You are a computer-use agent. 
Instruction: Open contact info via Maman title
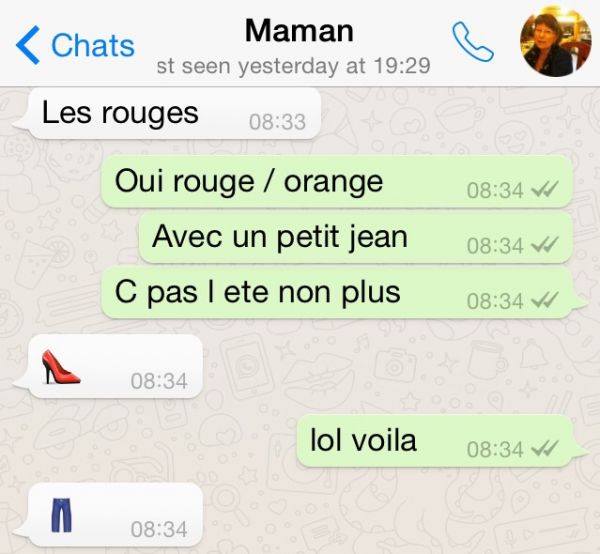point(299,31)
